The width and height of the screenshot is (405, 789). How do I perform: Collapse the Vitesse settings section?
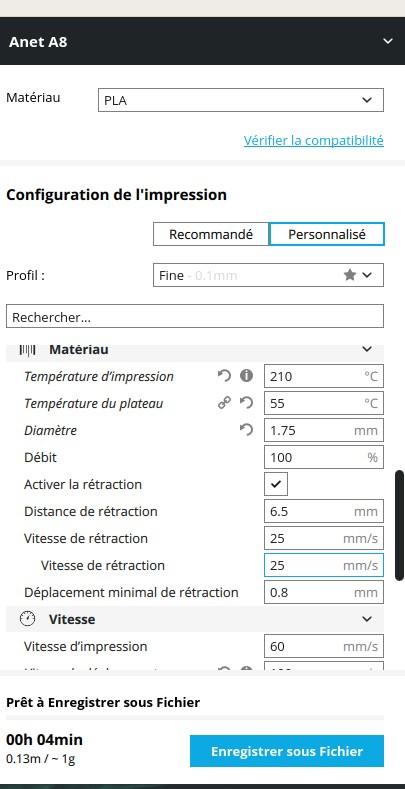pyautogui.click(x=367, y=619)
